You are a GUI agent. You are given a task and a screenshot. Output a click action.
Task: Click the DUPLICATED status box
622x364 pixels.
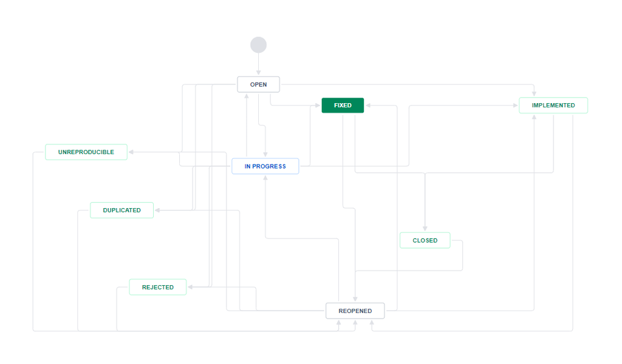coord(121,211)
